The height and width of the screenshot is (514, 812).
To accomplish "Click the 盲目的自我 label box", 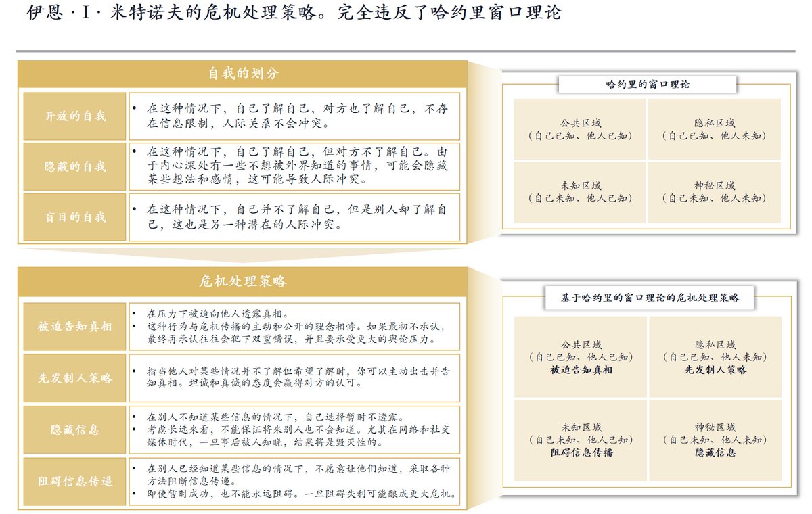I will tap(75, 217).
